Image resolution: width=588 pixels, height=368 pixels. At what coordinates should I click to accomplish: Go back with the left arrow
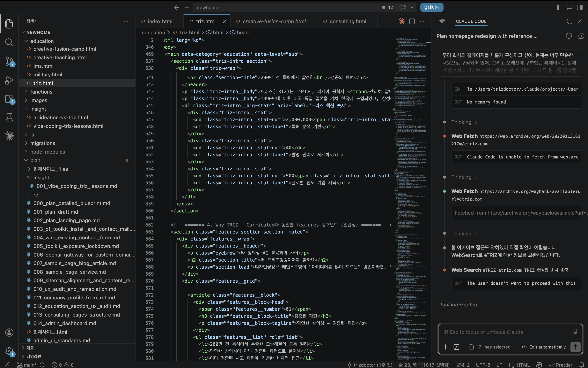point(176,8)
